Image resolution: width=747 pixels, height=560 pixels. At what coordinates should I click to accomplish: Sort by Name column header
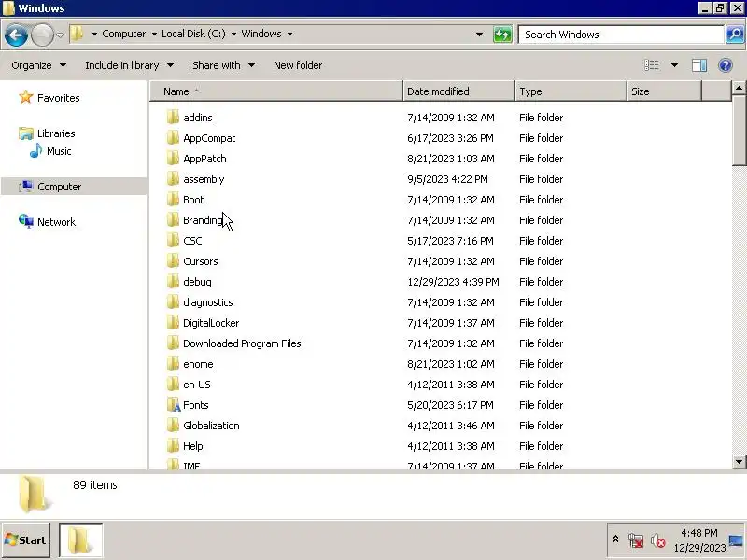(x=276, y=91)
